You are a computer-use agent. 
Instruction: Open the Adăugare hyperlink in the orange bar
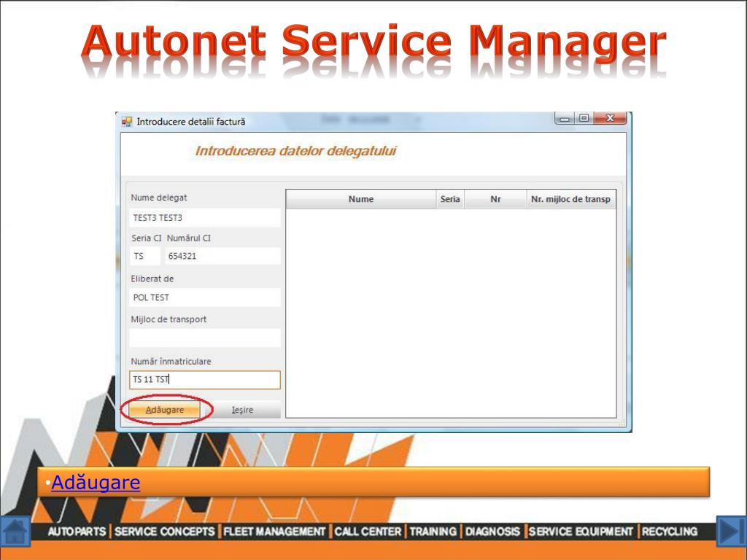point(96,483)
